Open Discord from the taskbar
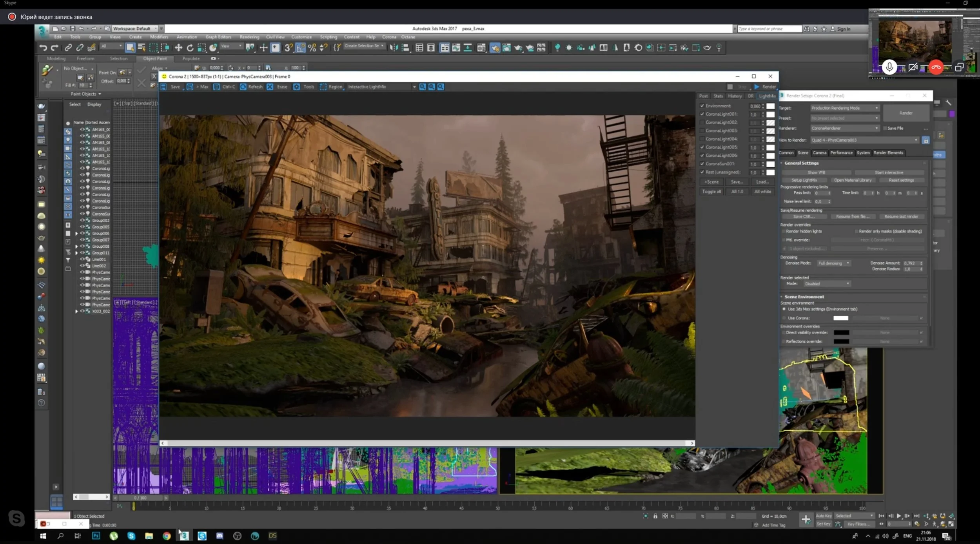Image resolution: width=980 pixels, height=544 pixels. (x=220, y=536)
